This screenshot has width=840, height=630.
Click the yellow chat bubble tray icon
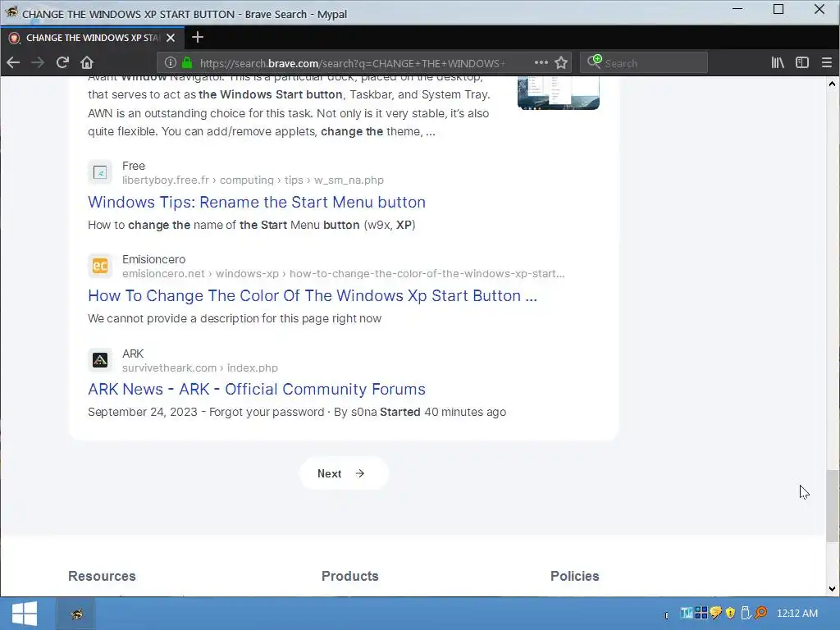coord(715,613)
